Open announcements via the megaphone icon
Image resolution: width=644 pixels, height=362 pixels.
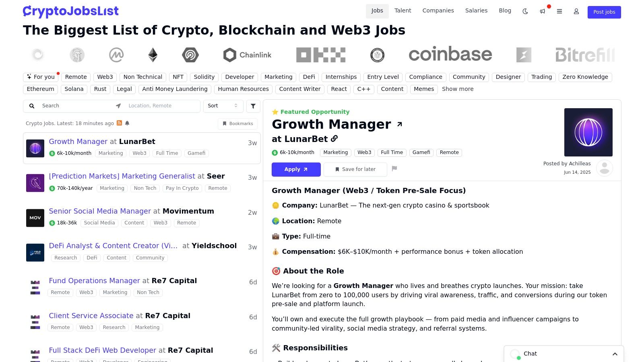(x=542, y=12)
